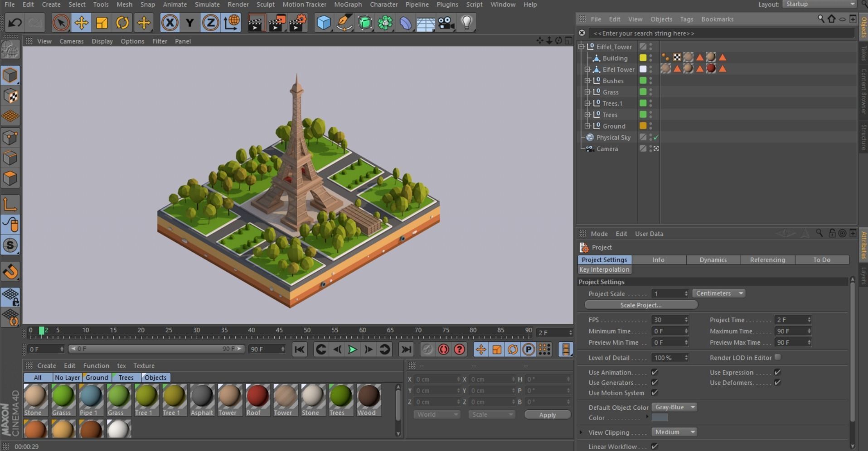Toggle Y axis lock

[x=190, y=22]
